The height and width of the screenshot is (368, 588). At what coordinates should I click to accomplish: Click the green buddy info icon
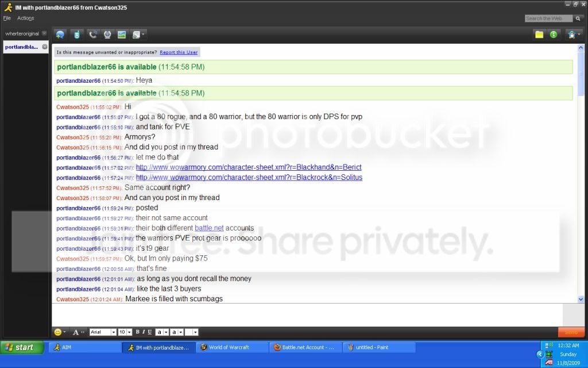554,34
